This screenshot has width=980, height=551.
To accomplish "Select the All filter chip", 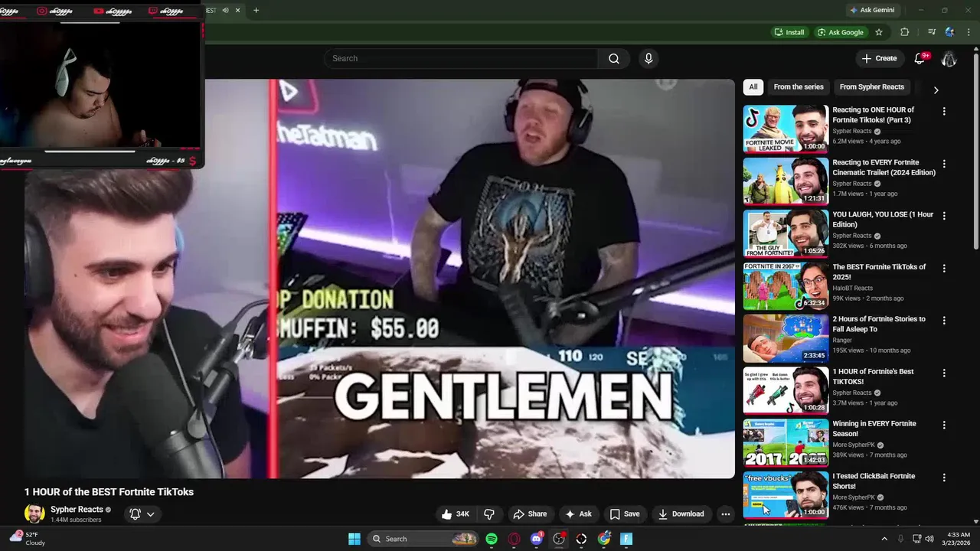I will coord(753,87).
